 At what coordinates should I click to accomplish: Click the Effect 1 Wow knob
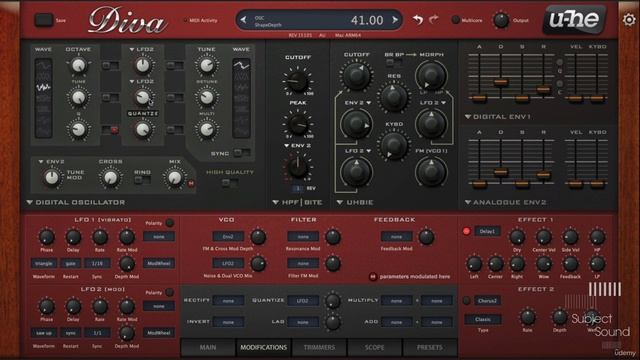coord(544,264)
